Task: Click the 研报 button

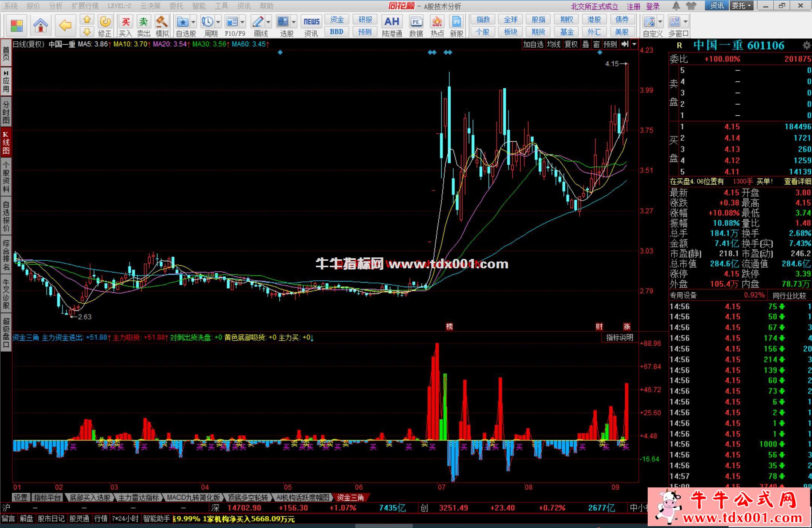Action: pos(365,20)
